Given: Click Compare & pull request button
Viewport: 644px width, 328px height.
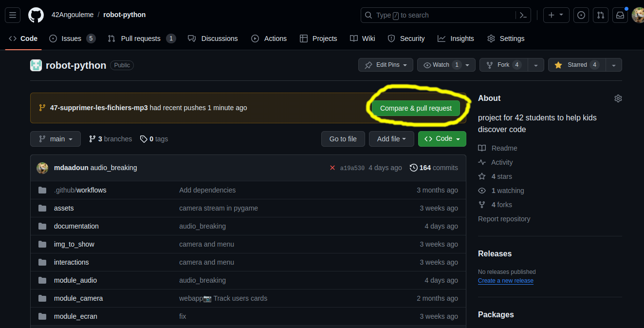Looking at the screenshot, I should 416,108.
